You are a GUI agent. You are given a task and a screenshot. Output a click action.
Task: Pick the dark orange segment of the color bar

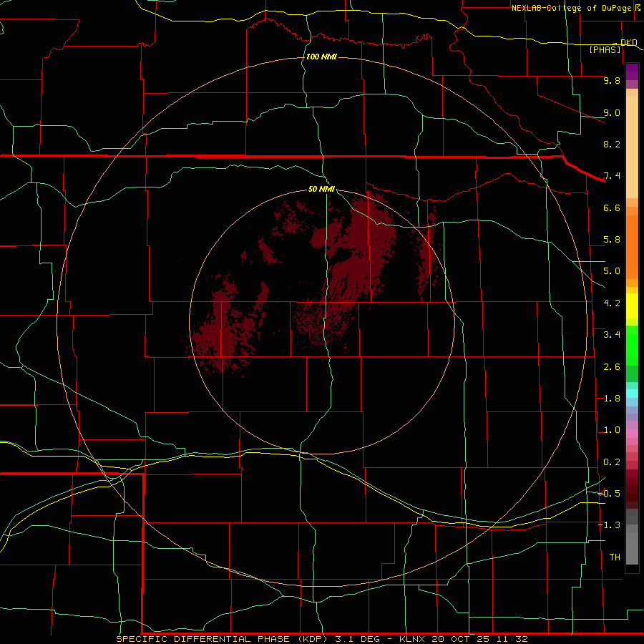pos(632,246)
